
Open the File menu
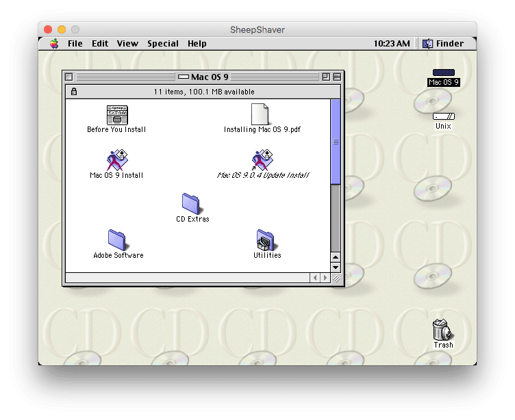click(x=75, y=43)
